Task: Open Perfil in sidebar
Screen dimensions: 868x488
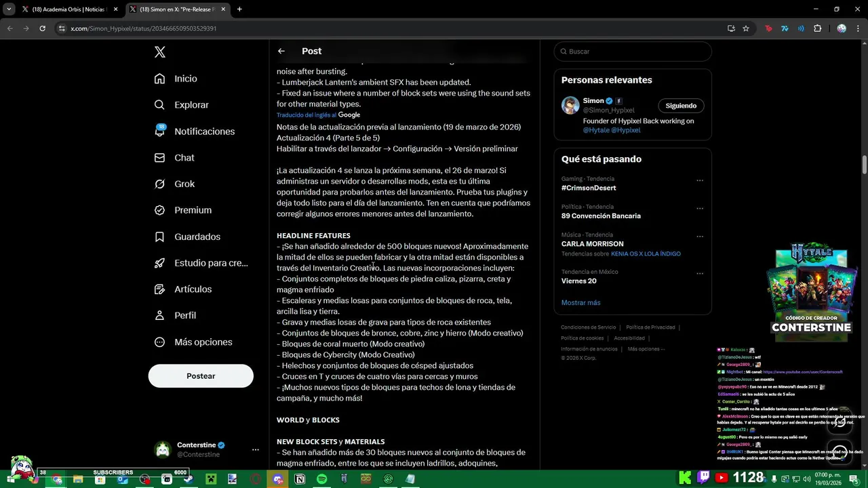Action: pos(174,316)
